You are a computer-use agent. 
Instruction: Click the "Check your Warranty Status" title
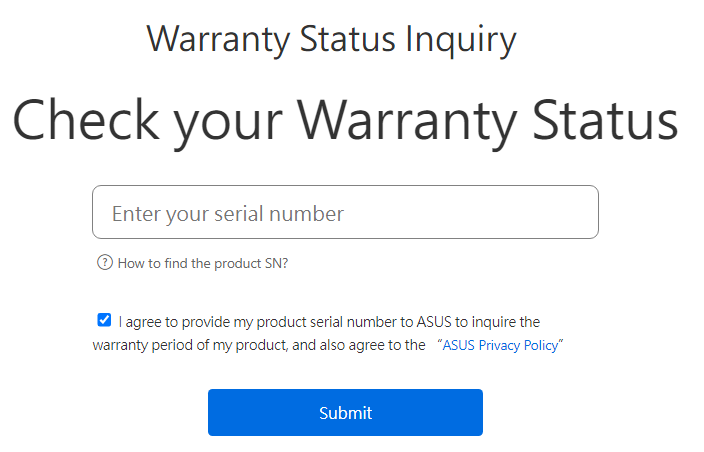click(345, 118)
